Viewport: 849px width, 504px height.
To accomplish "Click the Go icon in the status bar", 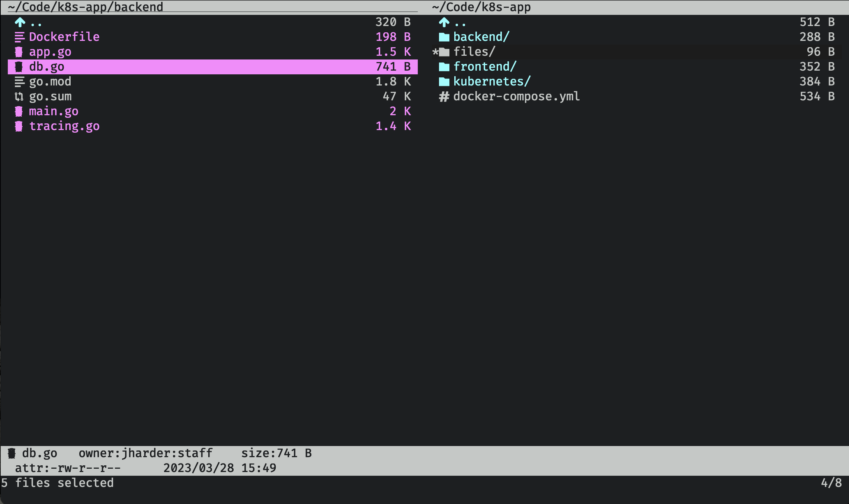I will click(x=12, y=453).
